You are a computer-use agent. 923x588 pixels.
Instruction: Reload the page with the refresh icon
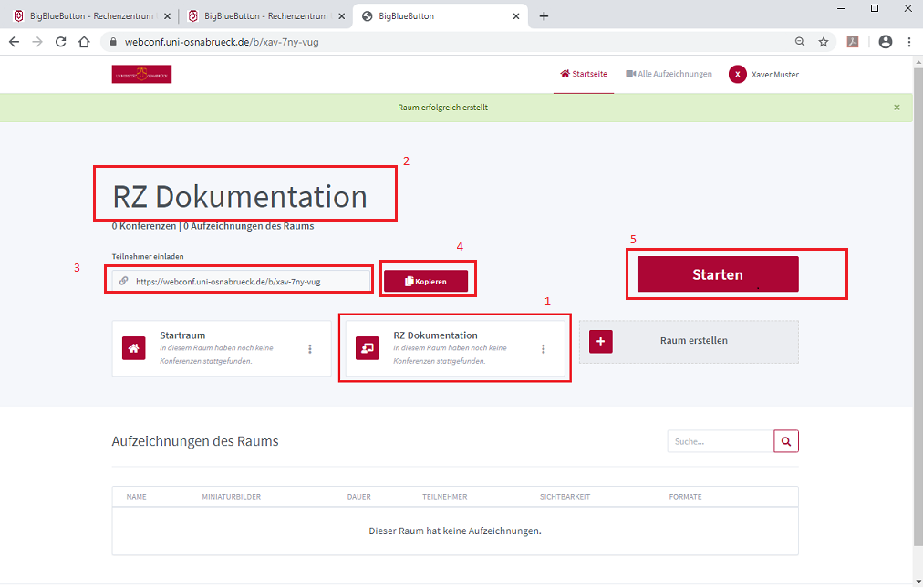[60, 42]
